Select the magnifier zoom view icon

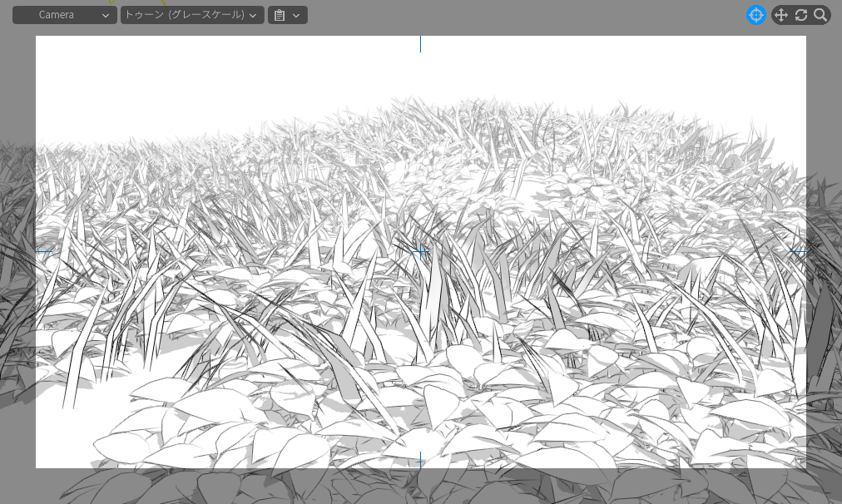coord(820,15)
